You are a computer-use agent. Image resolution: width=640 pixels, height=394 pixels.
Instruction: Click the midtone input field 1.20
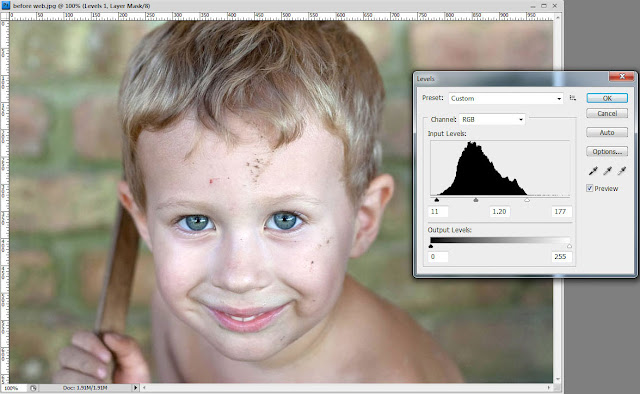(499, 211)
